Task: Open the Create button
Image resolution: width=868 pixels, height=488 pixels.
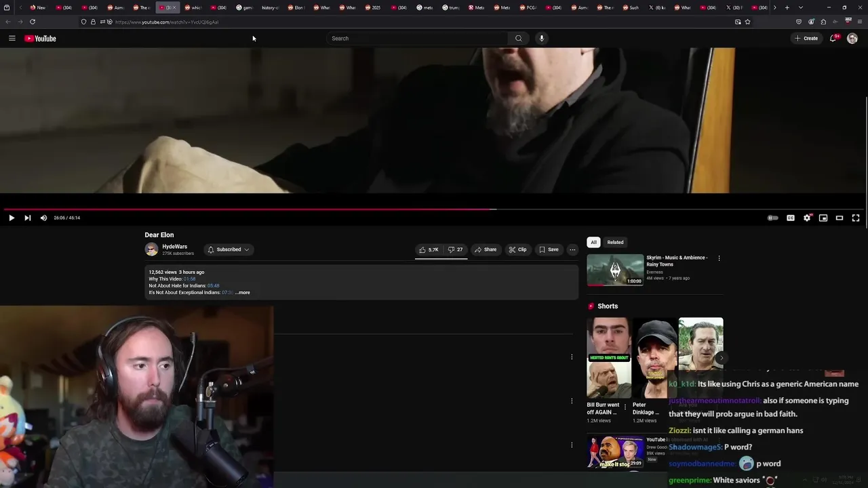Action: click(806, 39)
